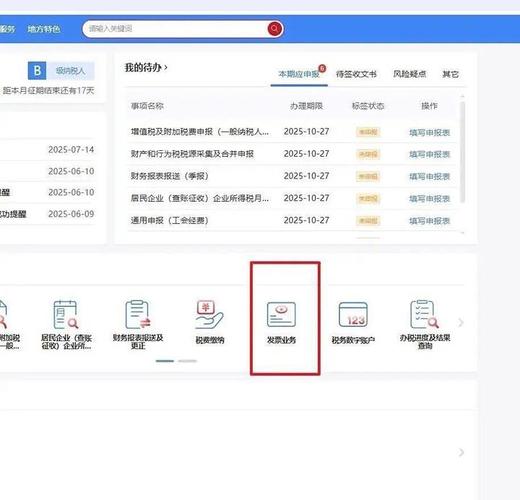Click status tag in 增值税及附加税费申报 row
This screenshot has height=500, width=520.
[x=368, y=132]
